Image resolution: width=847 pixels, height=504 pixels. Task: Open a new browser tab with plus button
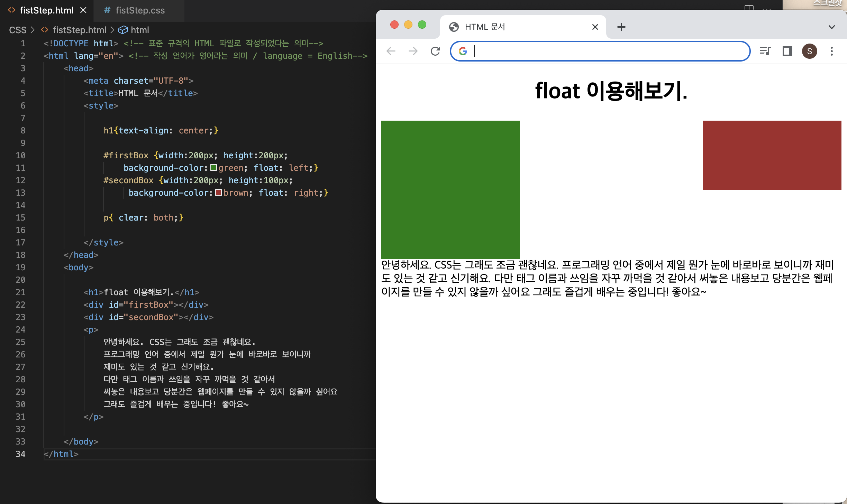621,27
